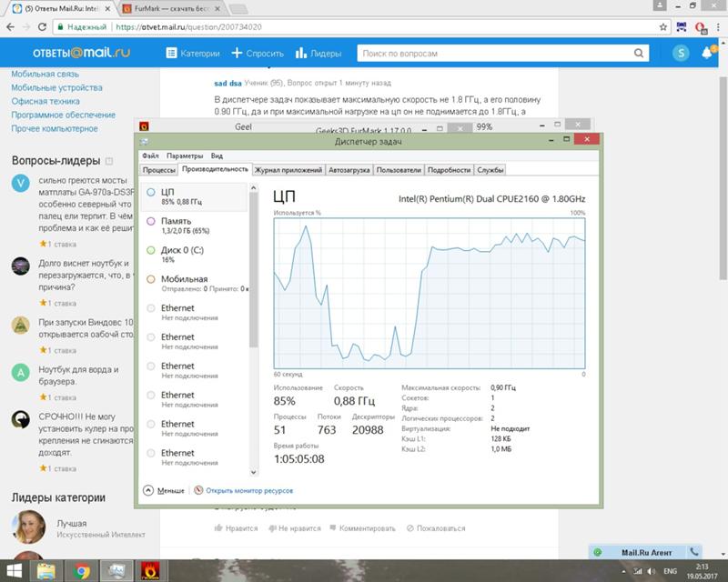Screen dimensions: 728x582
Task: Open the Вид menu
Action: click(217, 156)
